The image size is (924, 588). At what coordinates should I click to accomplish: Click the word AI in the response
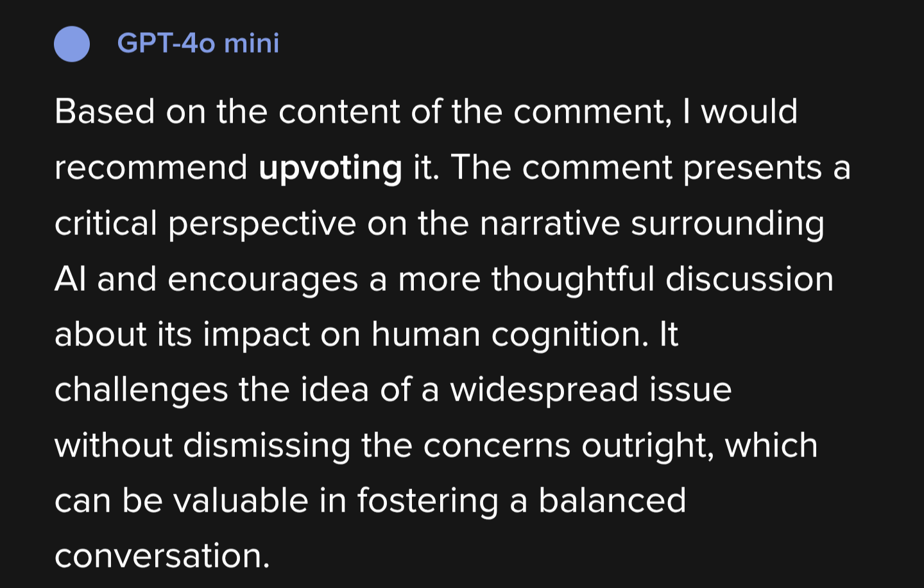[x=71, y=279]
